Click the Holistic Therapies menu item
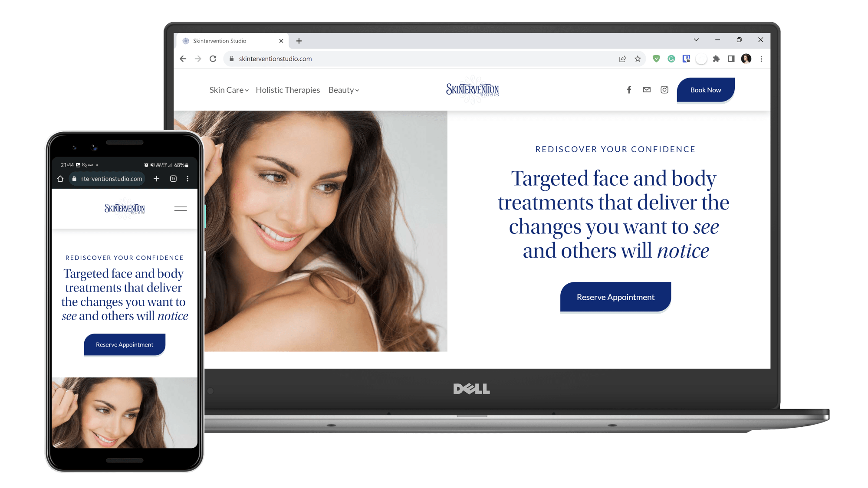The image size is (868, 488). pos(288,90)
